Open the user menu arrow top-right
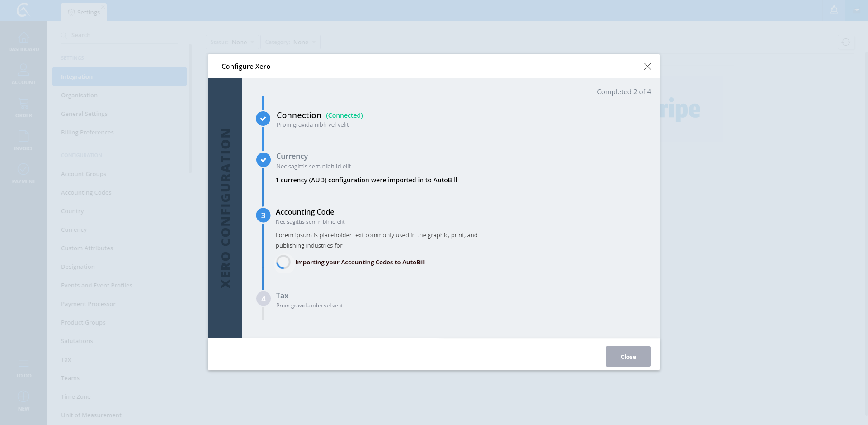 tap(857, 10)
